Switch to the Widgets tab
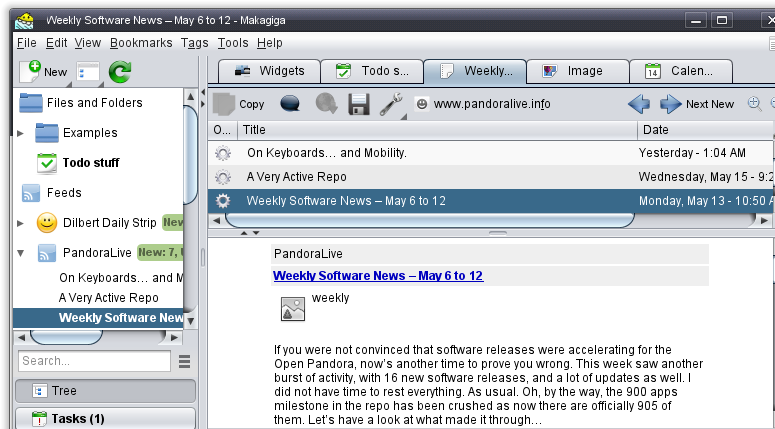 coord(269,71)
